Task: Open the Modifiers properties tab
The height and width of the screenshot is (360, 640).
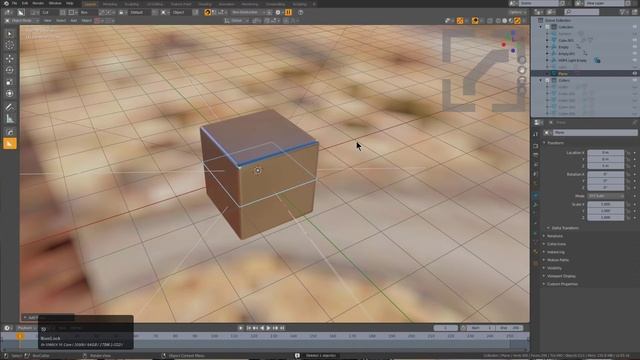Action: 536,204
